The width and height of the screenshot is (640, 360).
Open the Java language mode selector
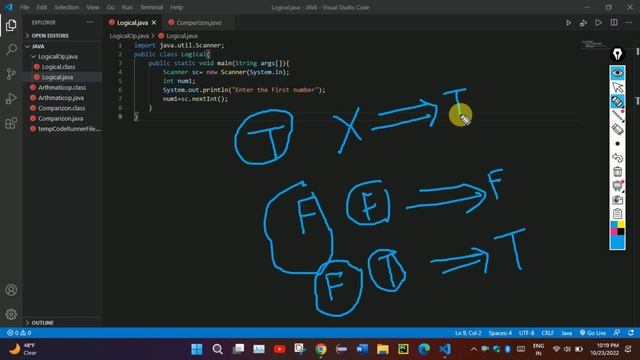pos(566,333)
